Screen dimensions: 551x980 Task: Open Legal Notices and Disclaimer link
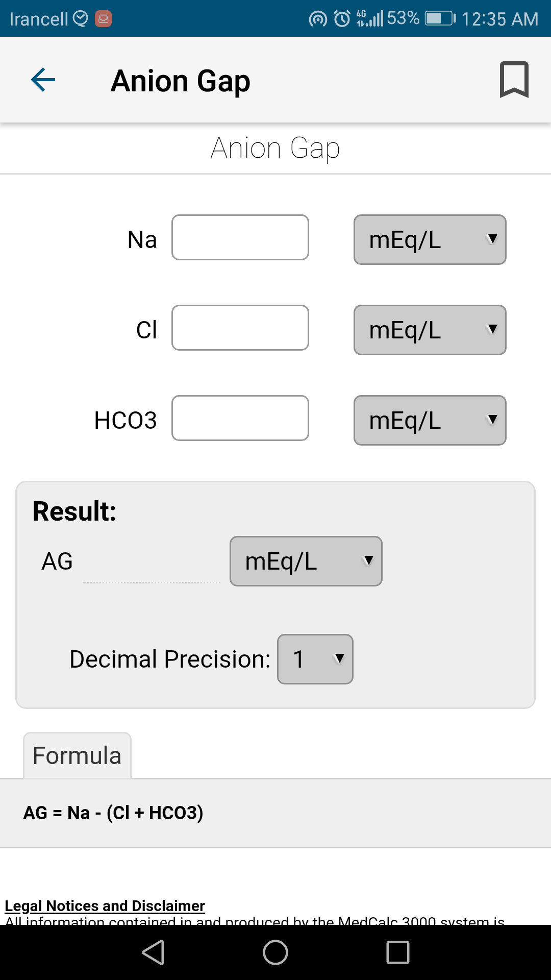tap(105, 905)
